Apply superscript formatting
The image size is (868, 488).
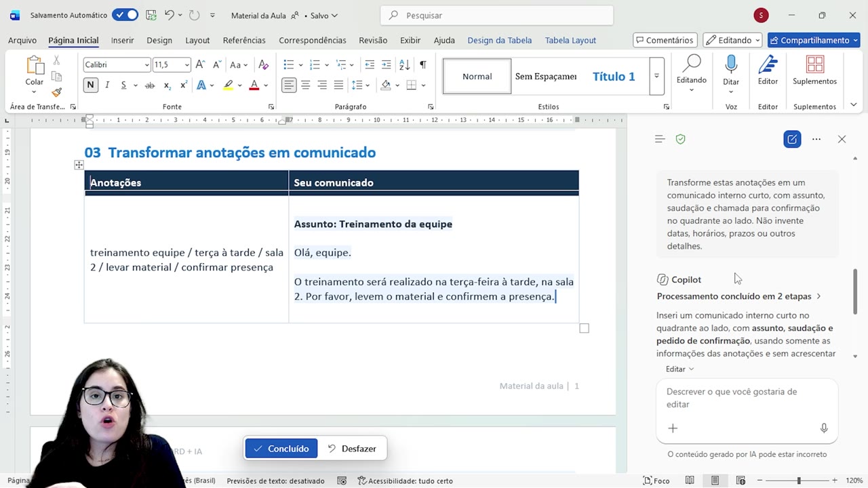coord(183,85)
